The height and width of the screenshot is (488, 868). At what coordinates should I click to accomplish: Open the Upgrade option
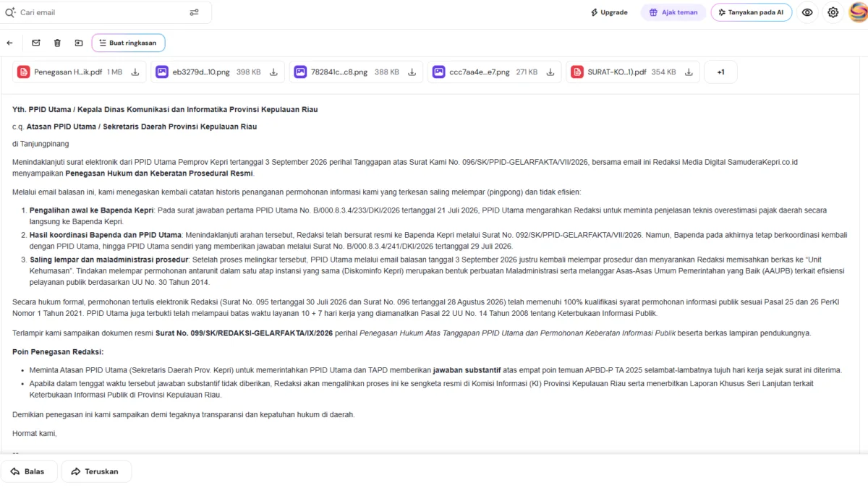[x=609, y=12]
